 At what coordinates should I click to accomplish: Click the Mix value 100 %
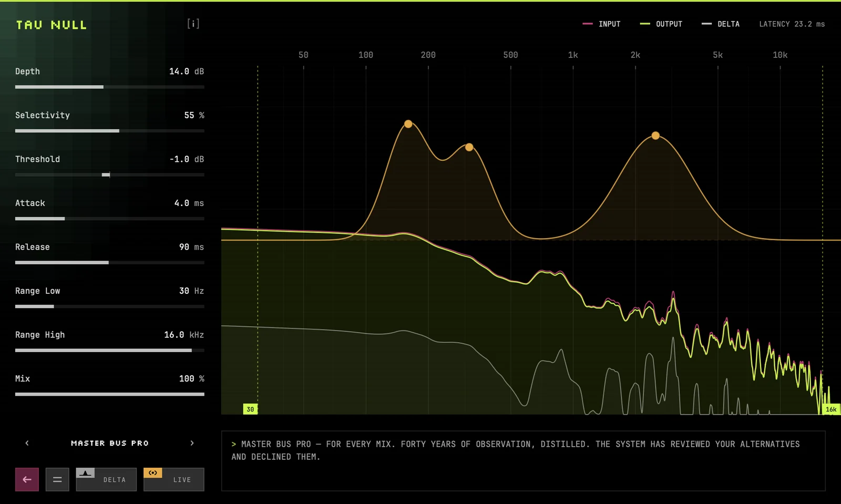tap(191, 378)
